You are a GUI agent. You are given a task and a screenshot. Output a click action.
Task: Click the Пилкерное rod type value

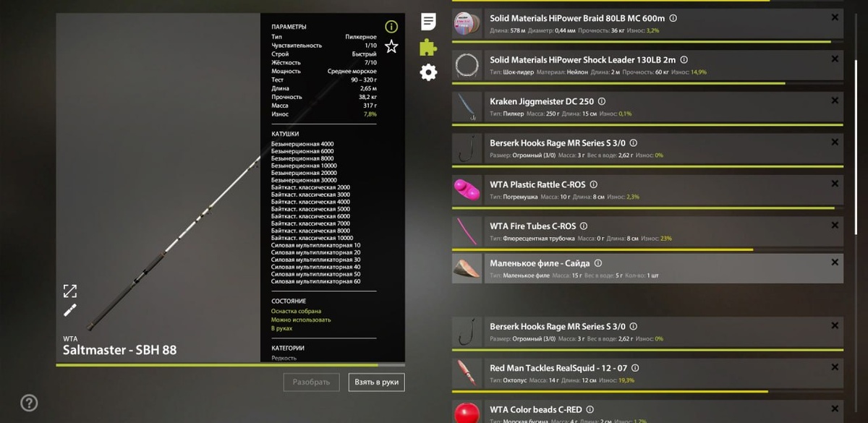[x=361, y=36]
